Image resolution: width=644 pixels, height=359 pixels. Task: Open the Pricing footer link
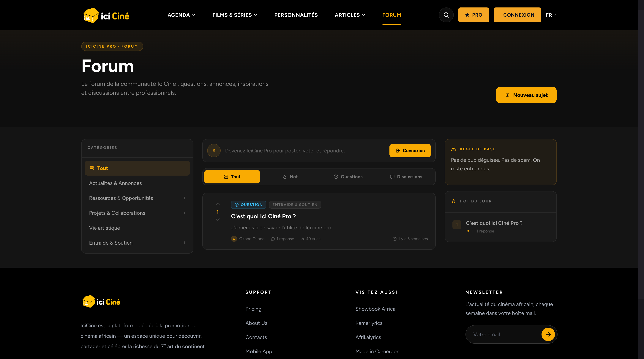(253, 309)
